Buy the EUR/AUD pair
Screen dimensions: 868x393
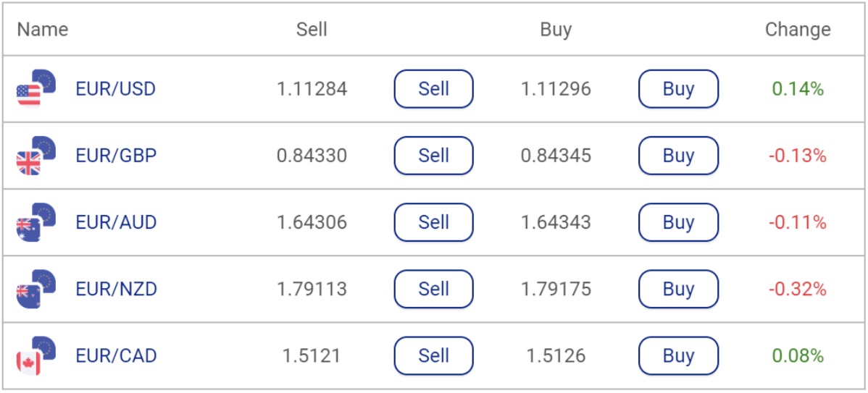pyautogui.click(x=679, y=222)
